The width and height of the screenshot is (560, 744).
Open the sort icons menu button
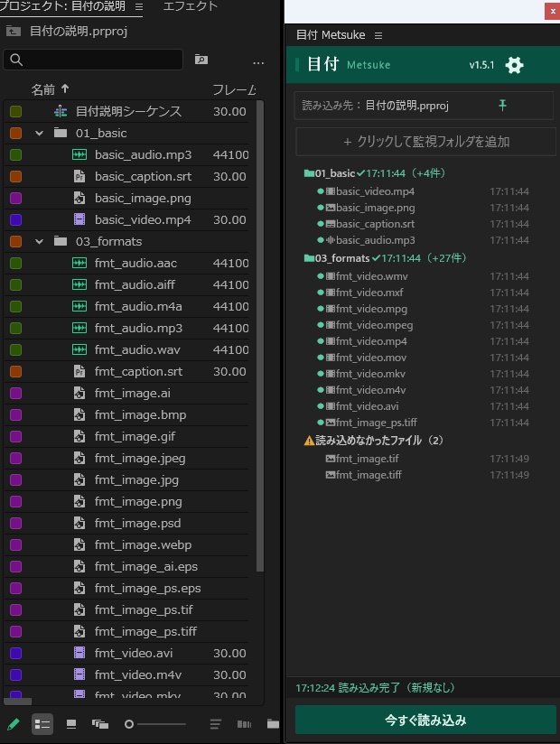pyautogui.click(x=216, y=724)
